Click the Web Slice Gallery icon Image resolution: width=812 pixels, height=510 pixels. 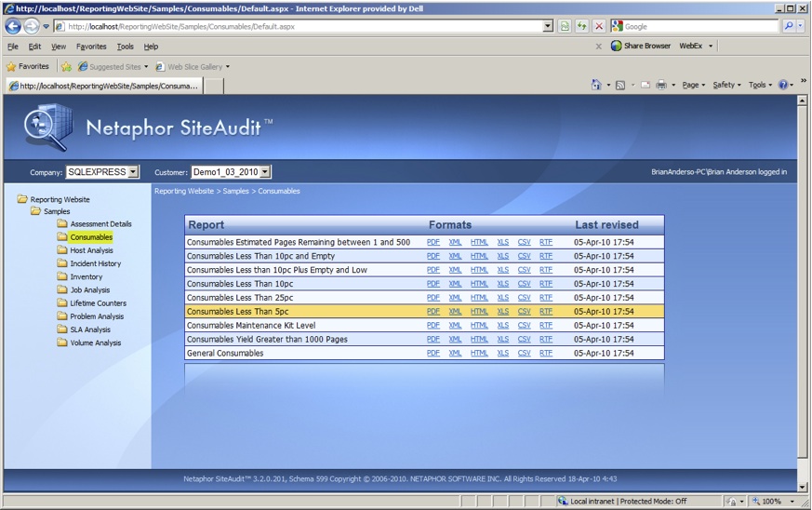pyautogui.click(x=160, y=66)
